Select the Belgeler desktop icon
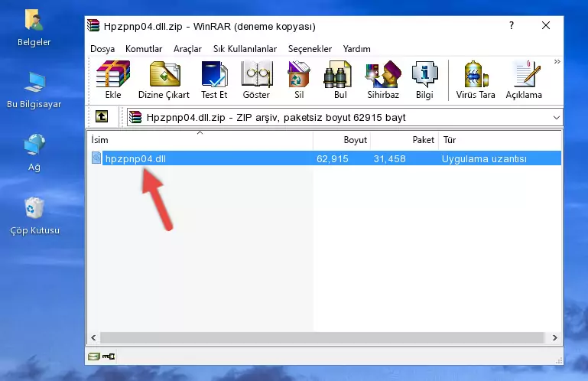 (34, 28)
